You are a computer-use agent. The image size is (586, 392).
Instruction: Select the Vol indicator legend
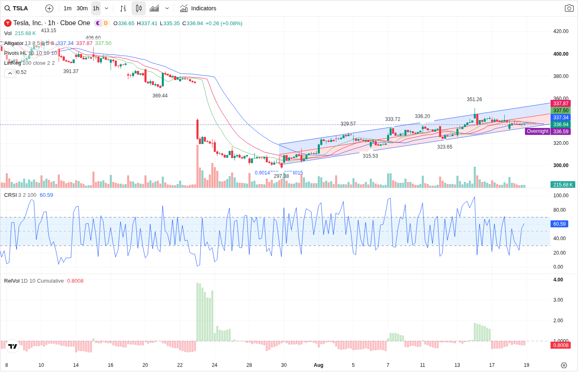(x=8, y=33)
